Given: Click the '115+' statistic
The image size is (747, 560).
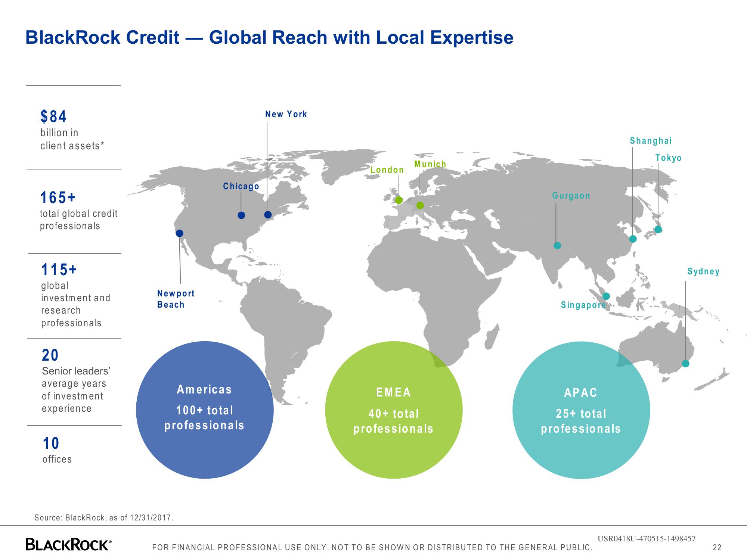Looking at the screenshot, I should (59, 269).
